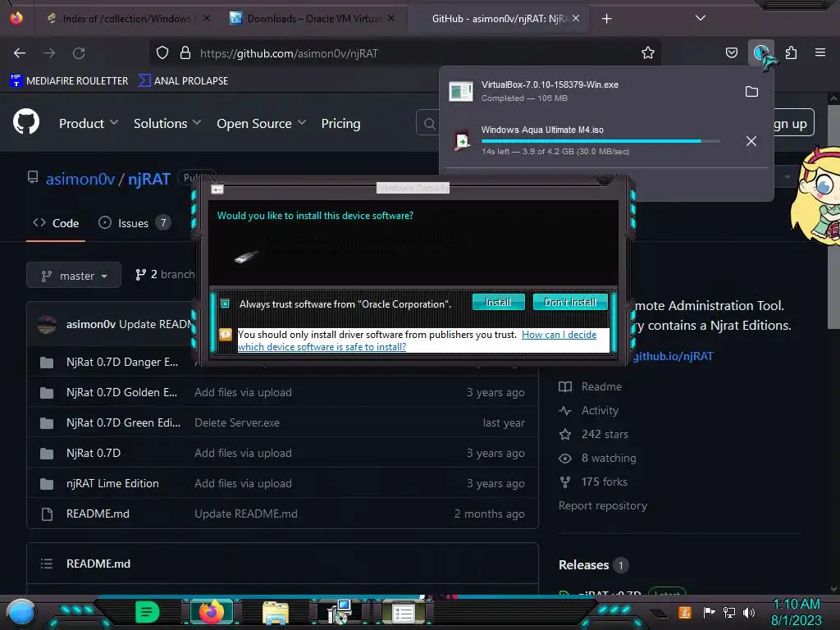Viewport: 840px width, 630px height.
Task: Open the checklist app taskbar icon
Action: pos(403,613)
